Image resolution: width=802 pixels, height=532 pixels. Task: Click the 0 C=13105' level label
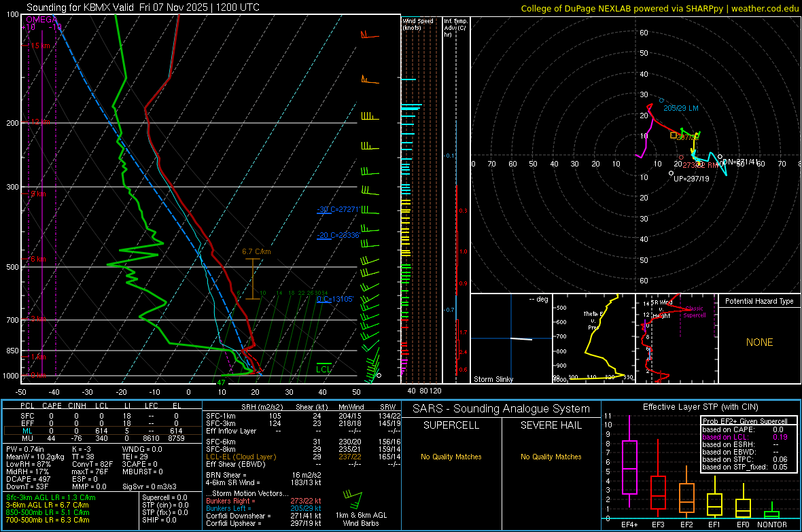tap(334, 299)
